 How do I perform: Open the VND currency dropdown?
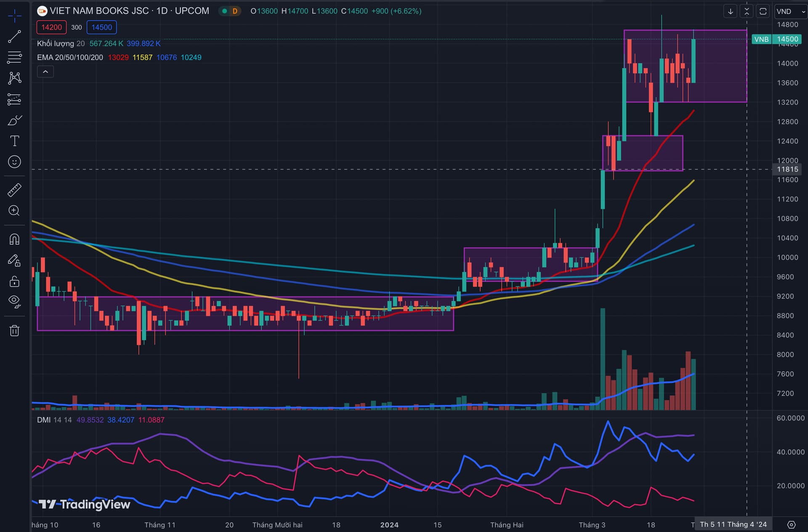[790, 11]
